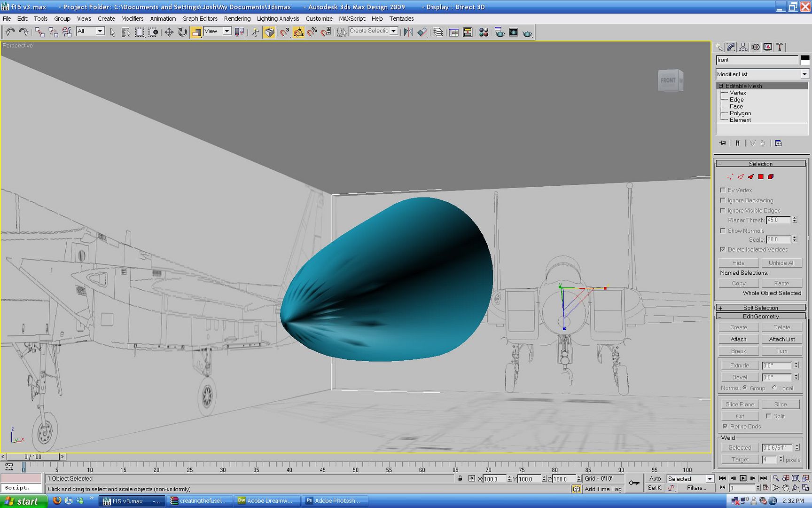The height and width of the screenshot is (508, 812).
Task: Enable the Ignore Backfacing checkbox
Action: pos(723,200)
